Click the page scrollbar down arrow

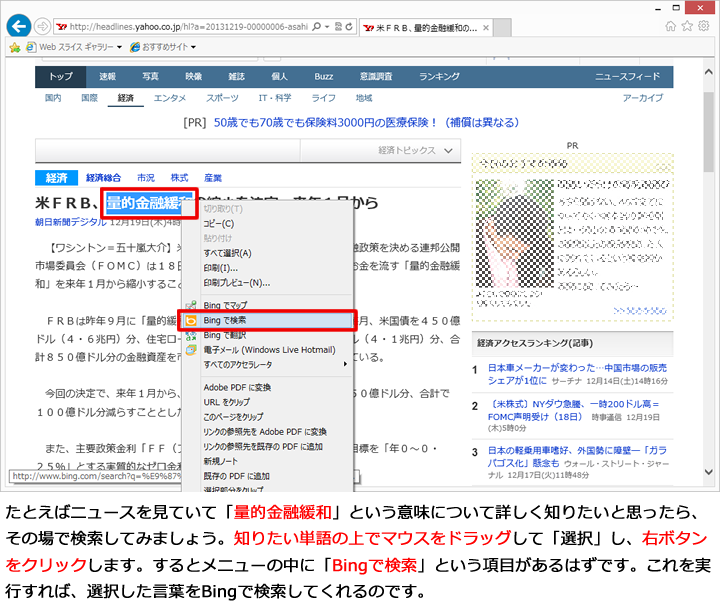coord(709,472)
